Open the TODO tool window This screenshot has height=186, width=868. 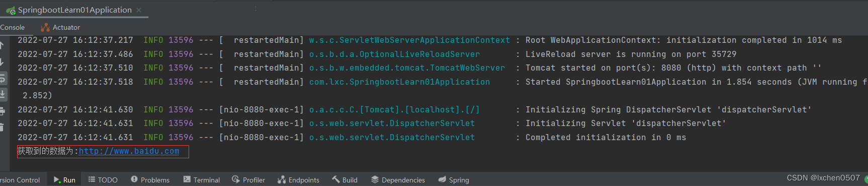[103, 180]
